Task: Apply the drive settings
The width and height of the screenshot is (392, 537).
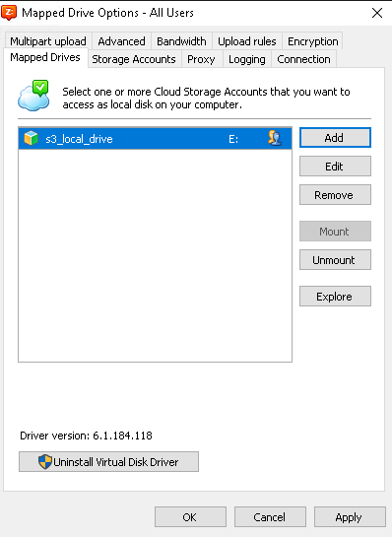Action: click(x=350, y=516)
